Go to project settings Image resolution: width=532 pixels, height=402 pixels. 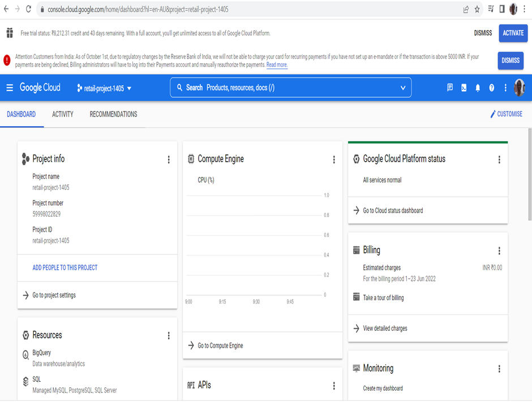[54, 295]
